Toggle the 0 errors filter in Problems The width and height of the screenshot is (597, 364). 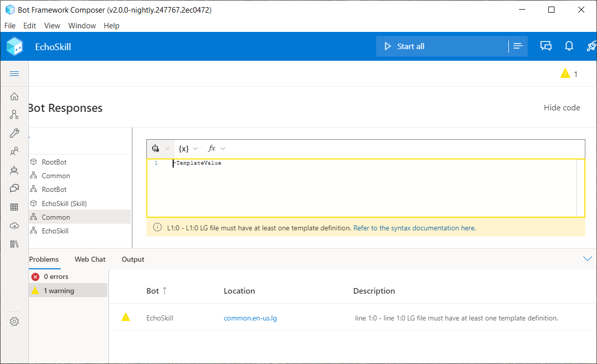pyautogui.click(x=56, y=276)
